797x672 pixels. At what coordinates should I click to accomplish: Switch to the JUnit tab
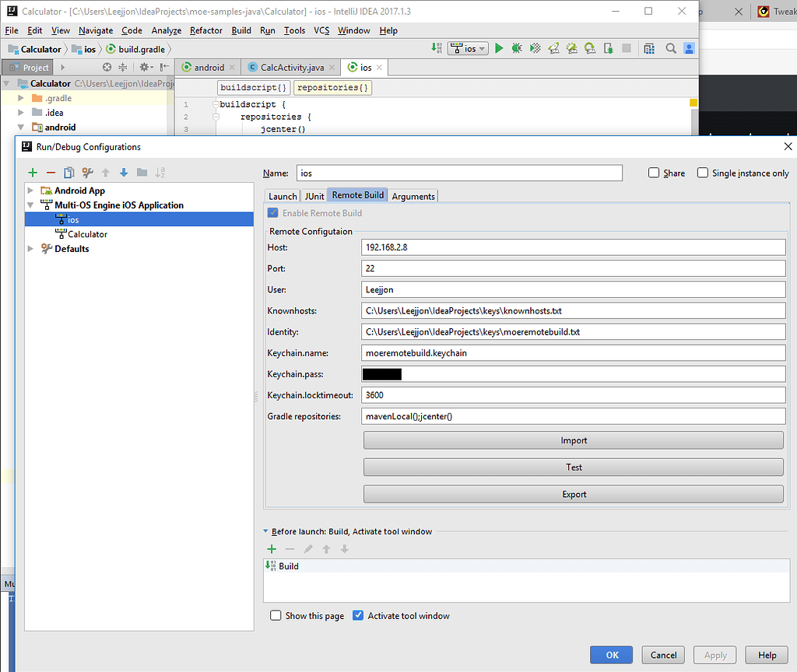click(x=314, y=196)
